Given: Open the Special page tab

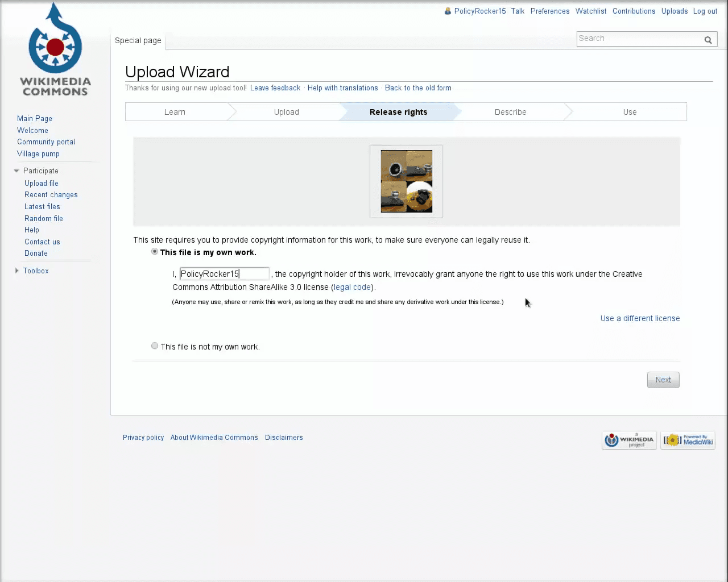Looking at the screenshot, I should click(138, 40).
